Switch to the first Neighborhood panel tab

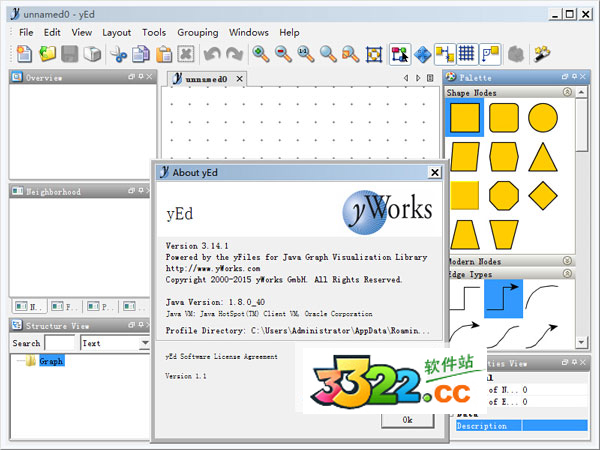29,307
